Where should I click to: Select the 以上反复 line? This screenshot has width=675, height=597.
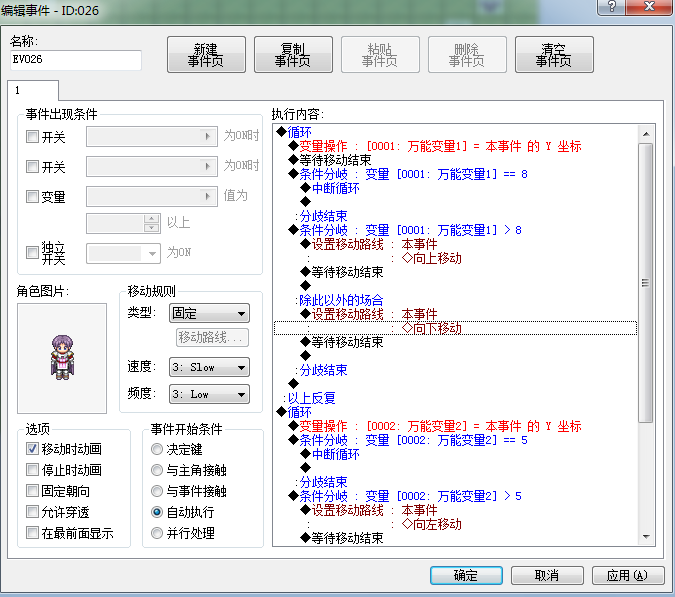tap(455, 398)
